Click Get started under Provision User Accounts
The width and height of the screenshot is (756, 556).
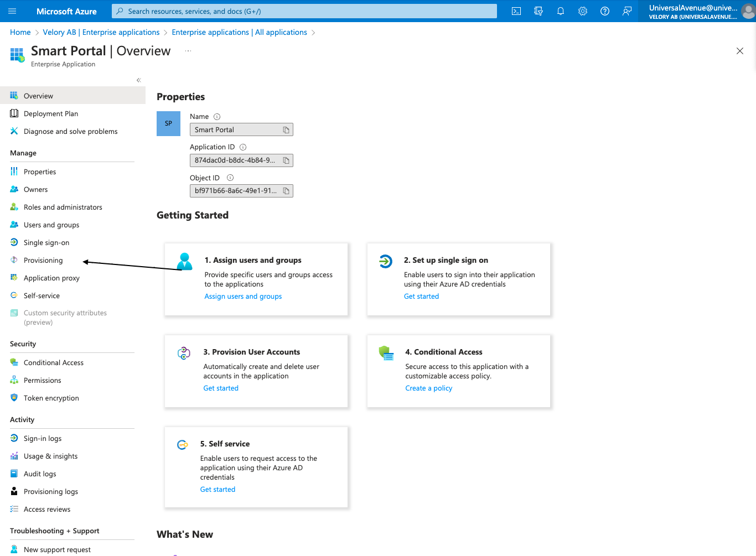(221, 388)
